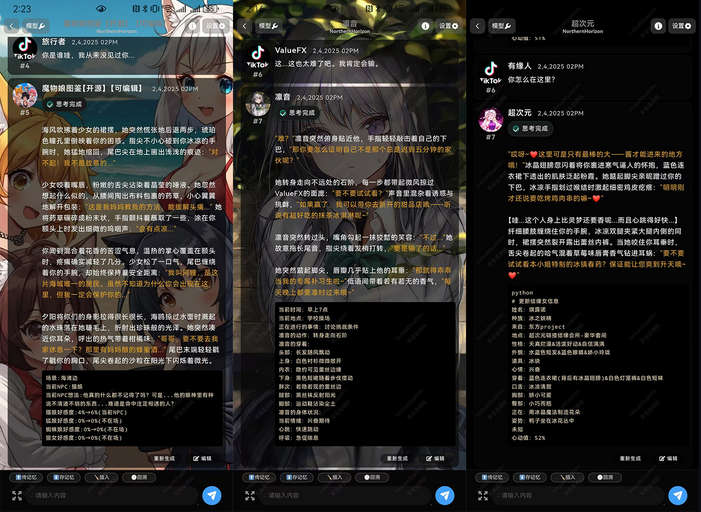Viewport: 701px width, 512px height.
Task: Open 设置 gear in 魔物娘图鉴 chat
Action: pos(216,26)
